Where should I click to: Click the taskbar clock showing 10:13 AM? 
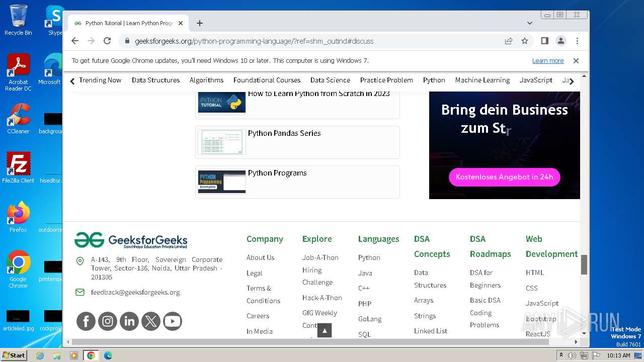pyautogui.click(x=618, y=355)
